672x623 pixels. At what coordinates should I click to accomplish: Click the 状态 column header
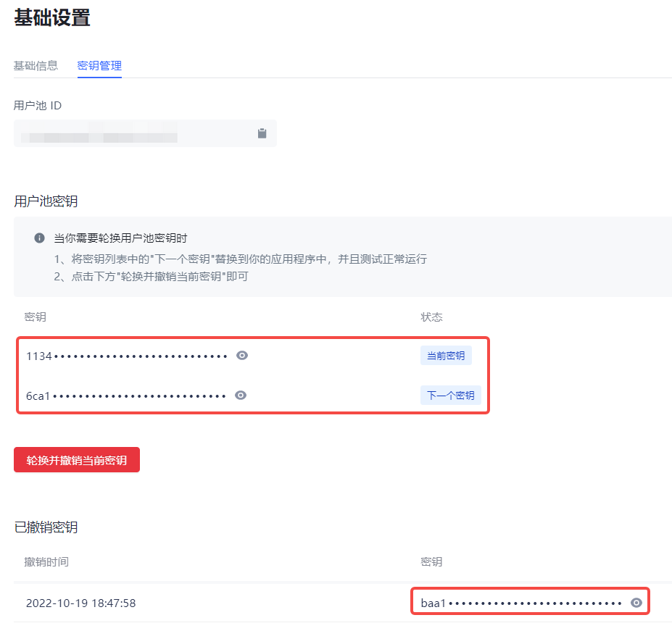431,317
